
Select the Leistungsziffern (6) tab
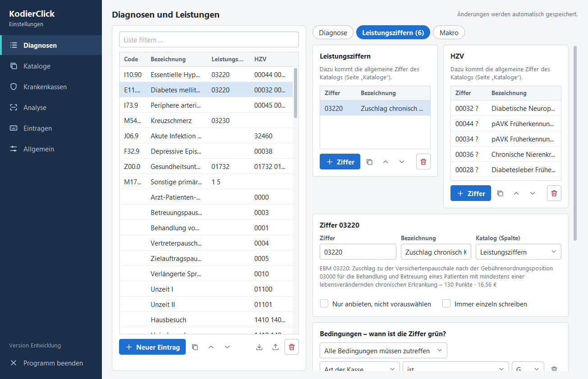[393, 32]
